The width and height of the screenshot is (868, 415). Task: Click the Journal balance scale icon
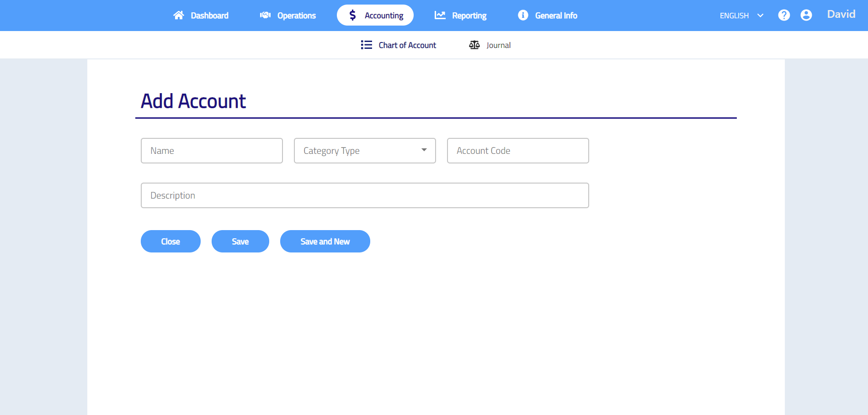point(474,45)
